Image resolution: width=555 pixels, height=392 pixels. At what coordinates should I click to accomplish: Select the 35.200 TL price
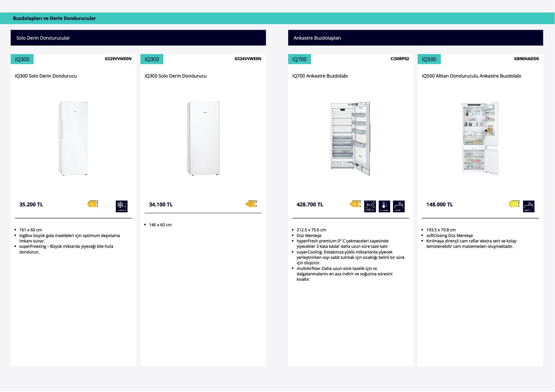click(31, 205)
